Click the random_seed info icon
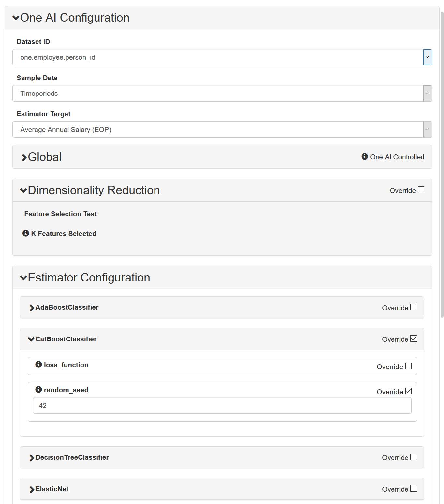The height and width of the screenshot is (504, 444). (x=38, y=390)
